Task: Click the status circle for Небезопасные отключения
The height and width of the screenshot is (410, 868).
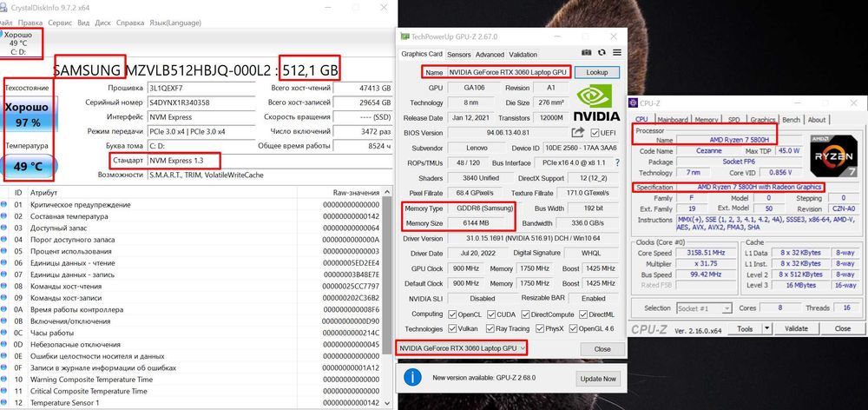Action: click(4, 344)
